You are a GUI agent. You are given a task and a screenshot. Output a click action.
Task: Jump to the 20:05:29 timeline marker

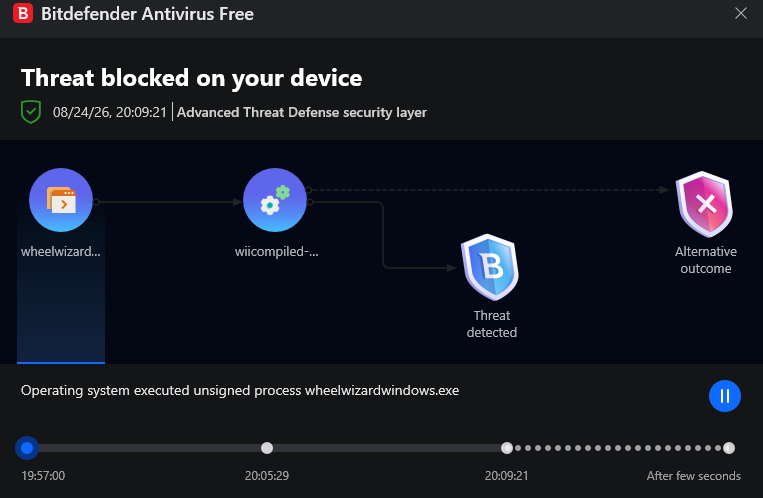coord(267,448)
